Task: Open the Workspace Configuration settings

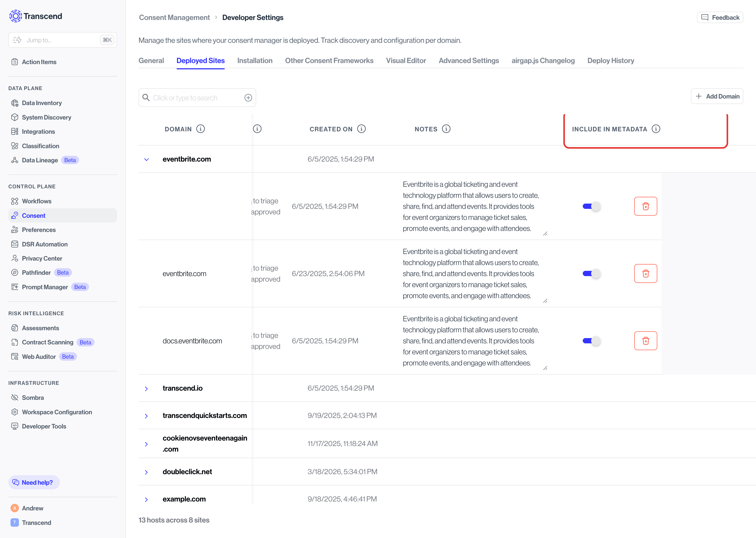Action: point(57,412)
